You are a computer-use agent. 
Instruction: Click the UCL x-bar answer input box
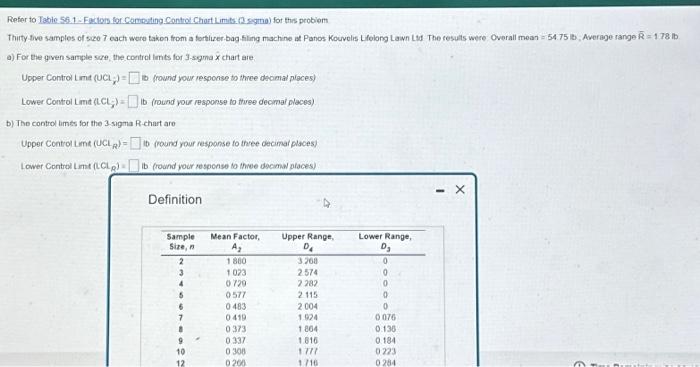point(134,78)
